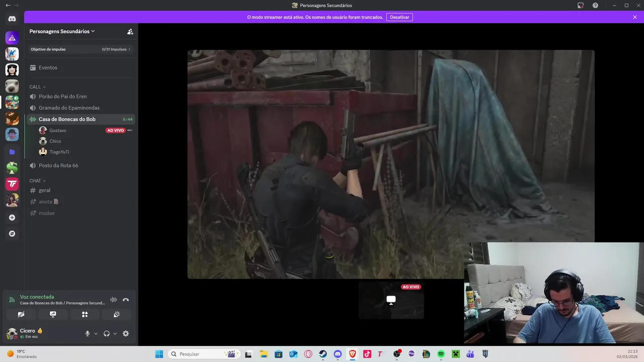Open the soundboard

116,314
